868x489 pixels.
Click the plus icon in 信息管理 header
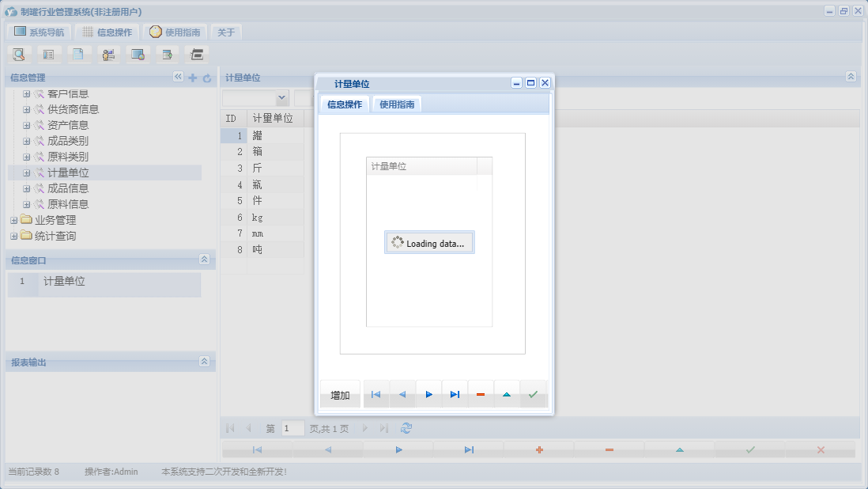(193, 78)
